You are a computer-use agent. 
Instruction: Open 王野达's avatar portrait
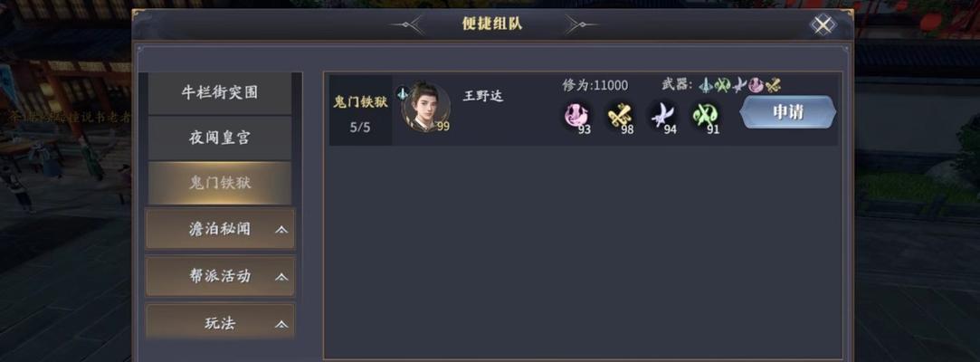tap(425, 109)
